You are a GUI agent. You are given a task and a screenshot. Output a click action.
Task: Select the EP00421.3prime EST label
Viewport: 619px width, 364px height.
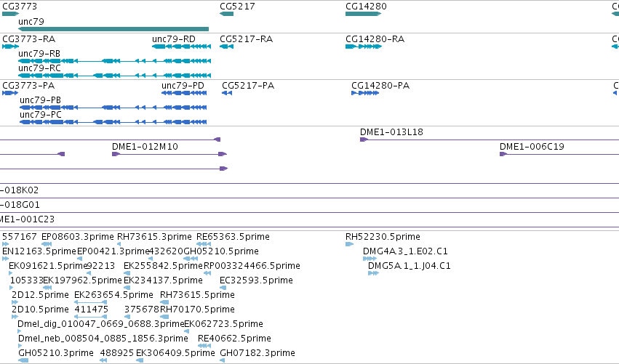(x=113, y=251)
